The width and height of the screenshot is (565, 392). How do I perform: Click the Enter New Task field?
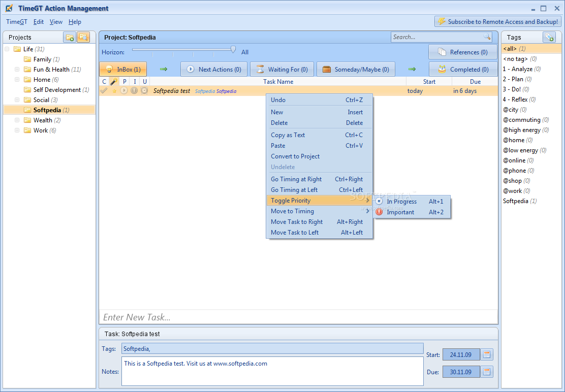tap(298, 317)
